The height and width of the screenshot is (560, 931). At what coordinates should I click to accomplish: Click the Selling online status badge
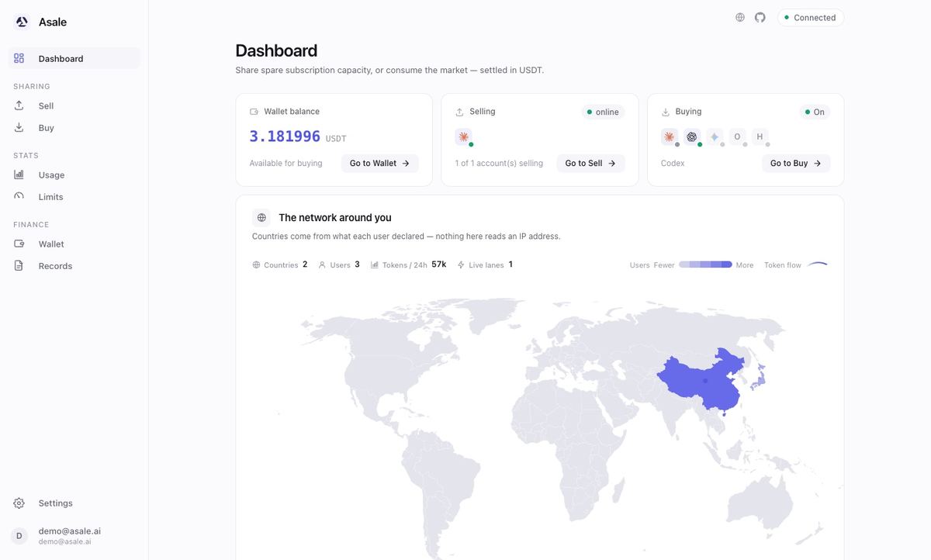tap(603, 112)
